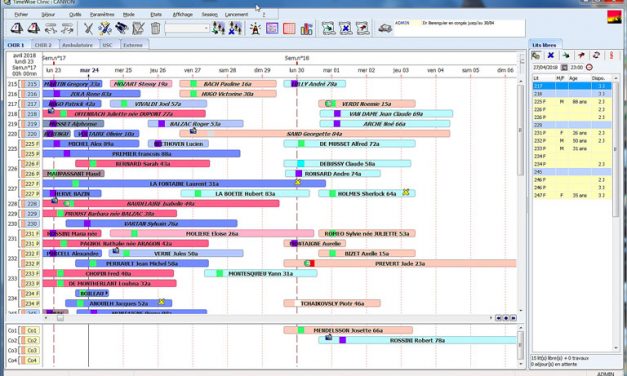The height and width of the screenshot is (376, 627).
Task: Open the bar chart statistics icon
Action: point(306,28)
